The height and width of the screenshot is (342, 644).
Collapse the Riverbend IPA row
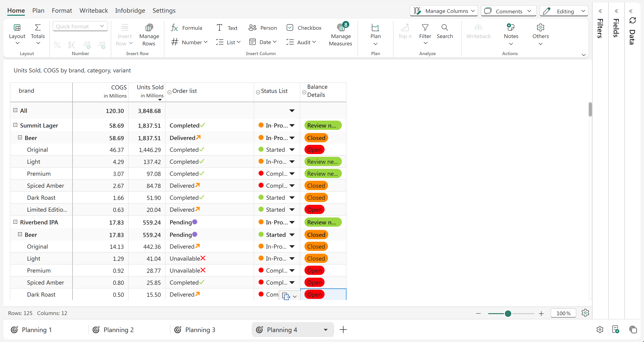click(x=15, y=222)
